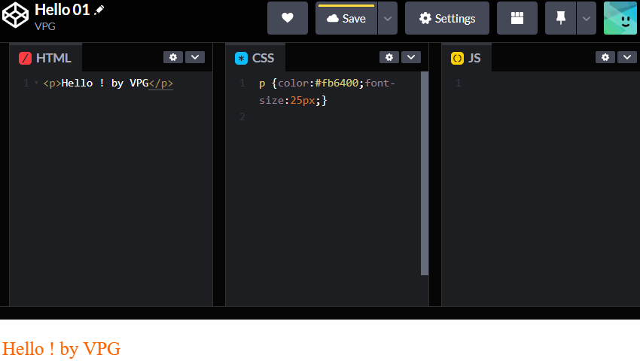
Task: Click the CodePen logo icon
Action: click(x=16, y=17)
